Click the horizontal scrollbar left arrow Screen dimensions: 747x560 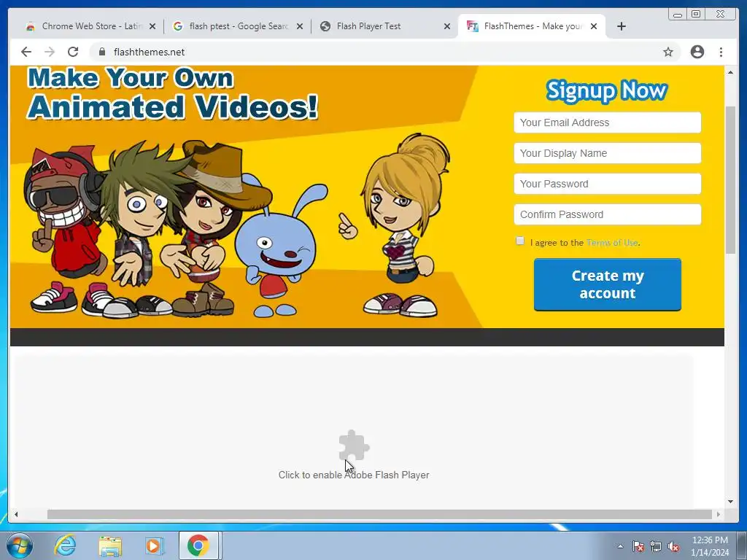pyautogui.click(x=16, y=514)
